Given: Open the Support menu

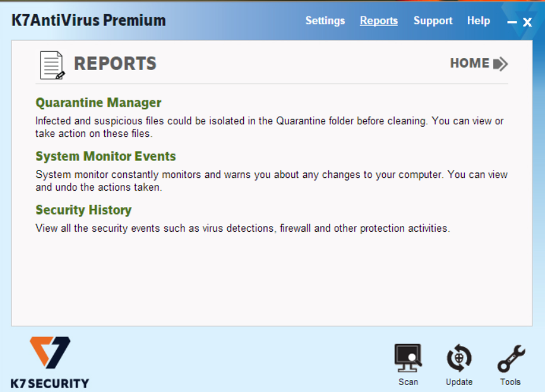Looking at the screenshot, I should click(433, 21).
